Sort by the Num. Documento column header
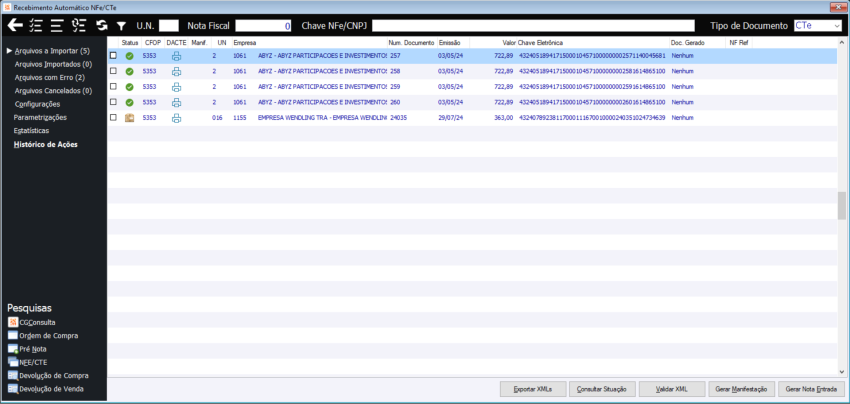This screenshot has height=404, width=850. tap(411, 42)
